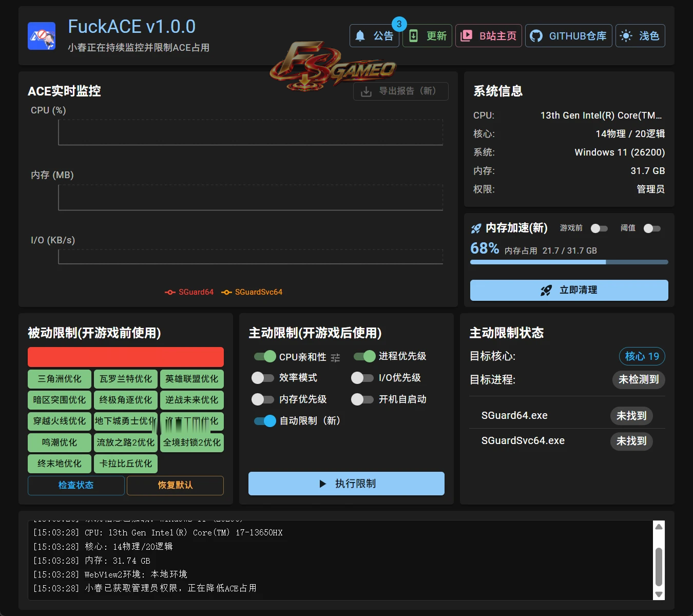Click 未找到 status for SGuard64.exe
The image size is (693, 616).
(631, 416)
